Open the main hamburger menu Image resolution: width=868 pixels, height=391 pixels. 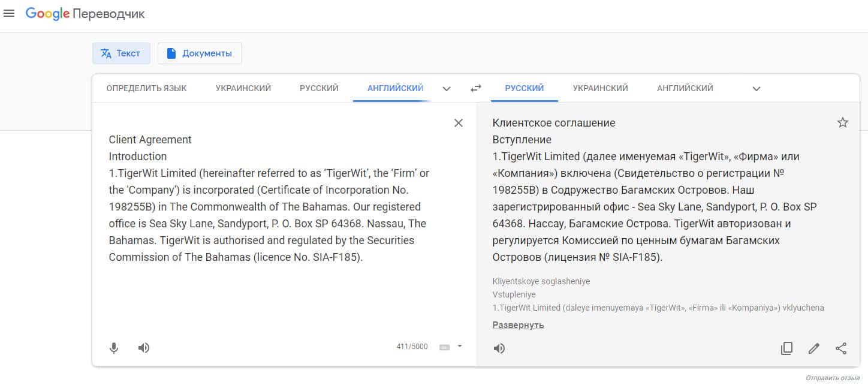9,14
